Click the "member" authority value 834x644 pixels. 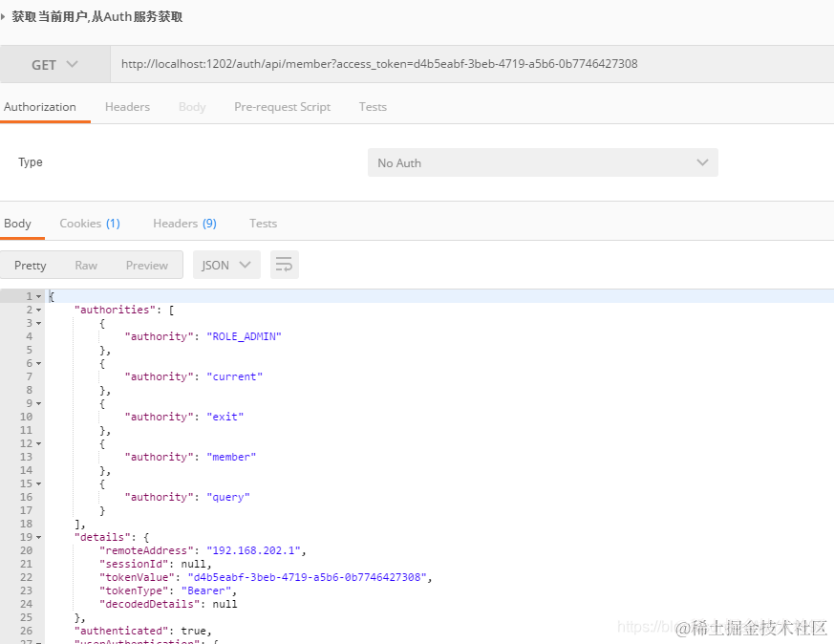pyautogui.click(x=231, y=457)
